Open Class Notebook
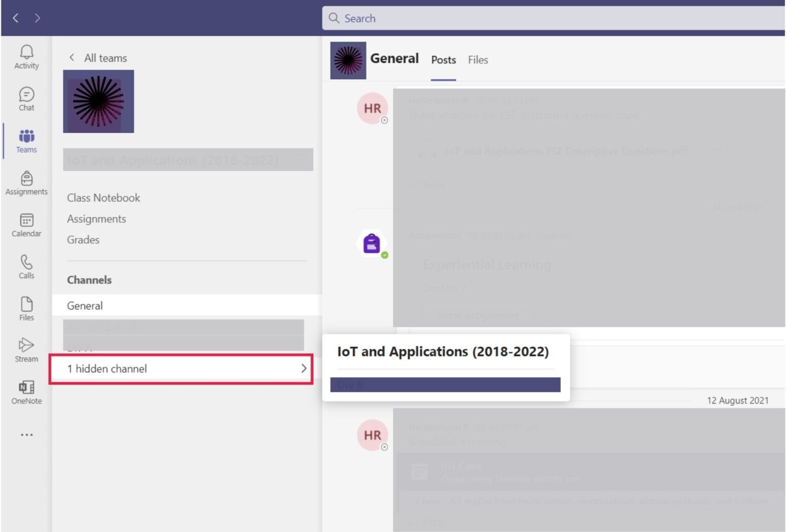Viewport: 787px width, 532px height. click(103, 197)
